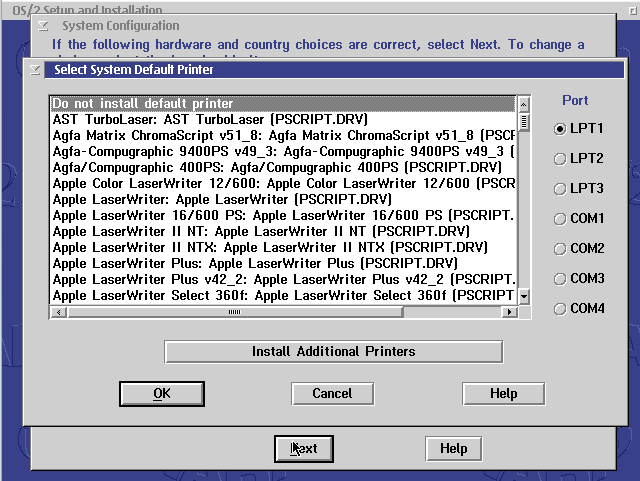Confirm printer selection with OK
This screenshot has width=640, height=481.
point(162,394)
